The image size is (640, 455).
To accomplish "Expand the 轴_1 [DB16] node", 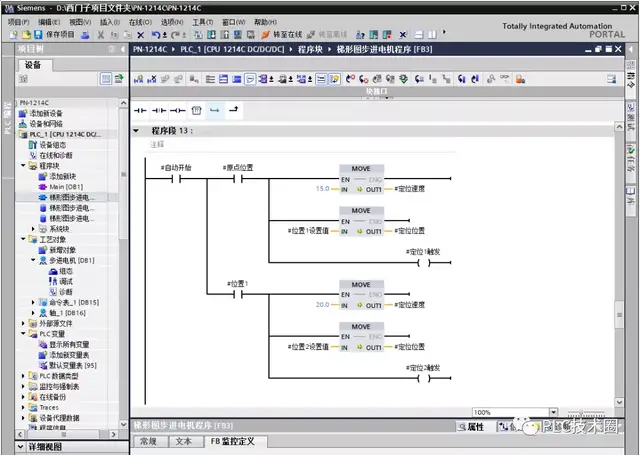I will (x=33, y=313).
